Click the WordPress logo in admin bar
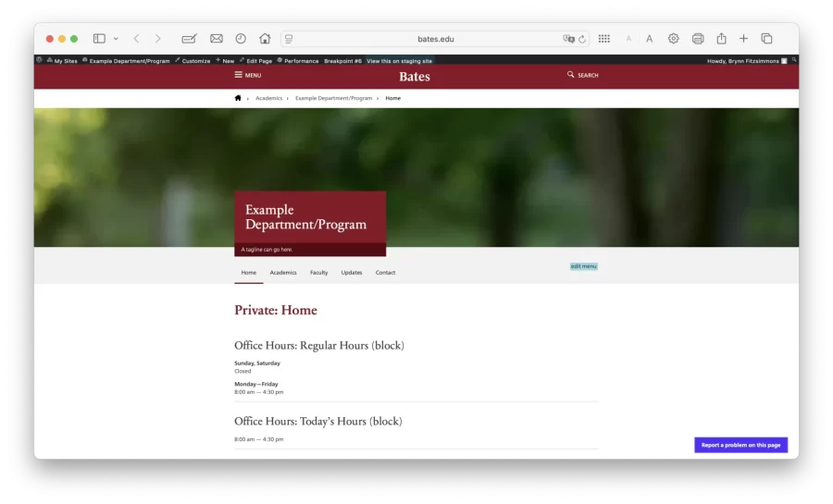Viewport: 833px width, 504px height. 39,60
